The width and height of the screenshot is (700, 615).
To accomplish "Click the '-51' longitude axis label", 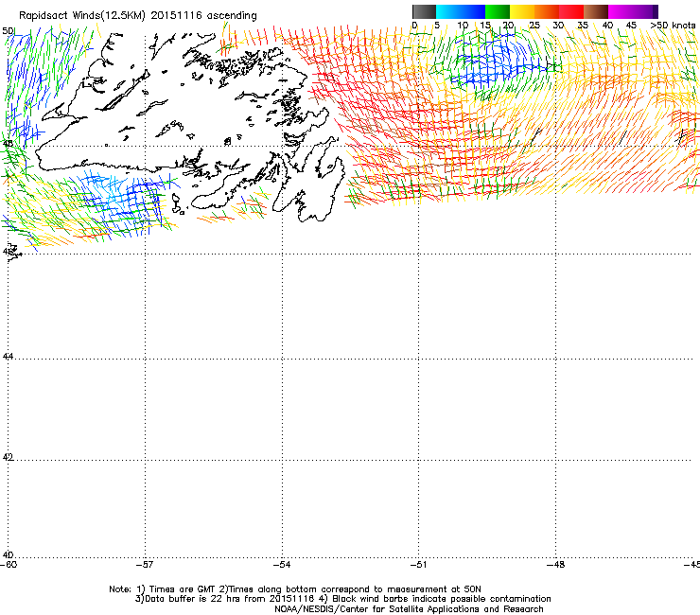I will coord(419,565).
